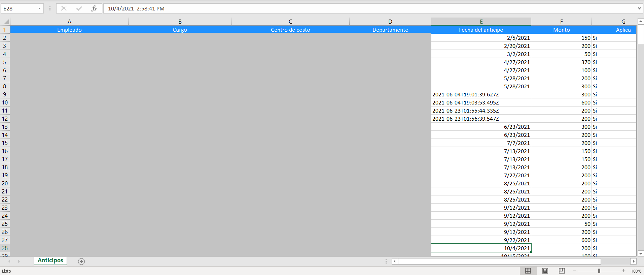
Task: Switch to Page Layout view icon
Action: [545, 271]
